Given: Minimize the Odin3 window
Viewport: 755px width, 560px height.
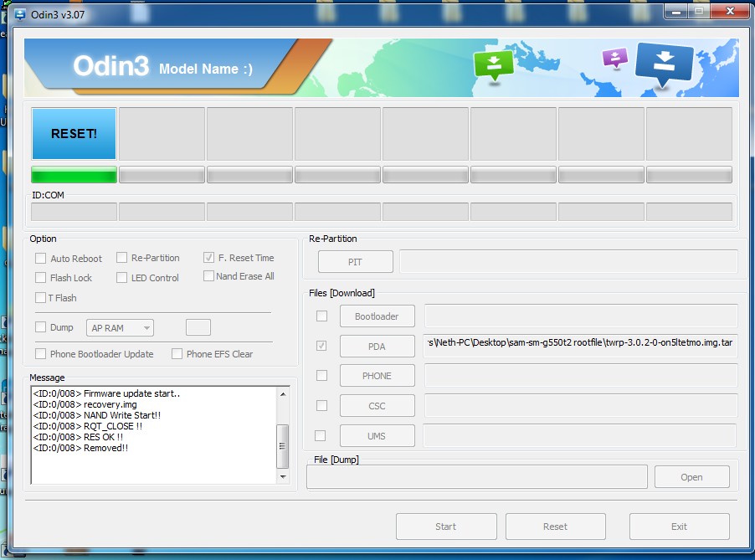Looking at the screenshot, I should (676, 12).
